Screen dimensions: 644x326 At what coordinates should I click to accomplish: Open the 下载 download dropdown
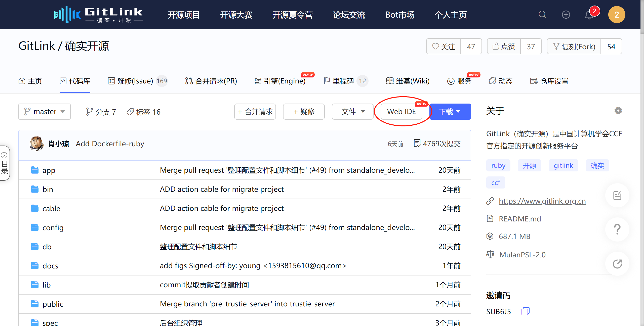coord(450,112)
